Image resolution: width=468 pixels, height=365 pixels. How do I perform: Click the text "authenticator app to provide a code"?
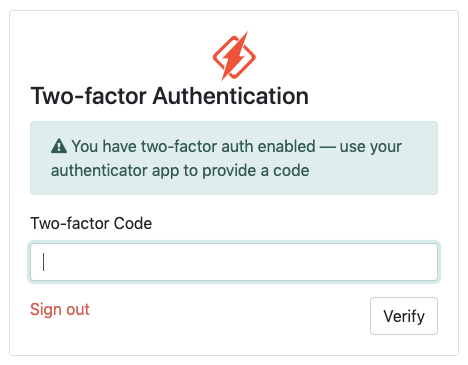pos(180,171)
